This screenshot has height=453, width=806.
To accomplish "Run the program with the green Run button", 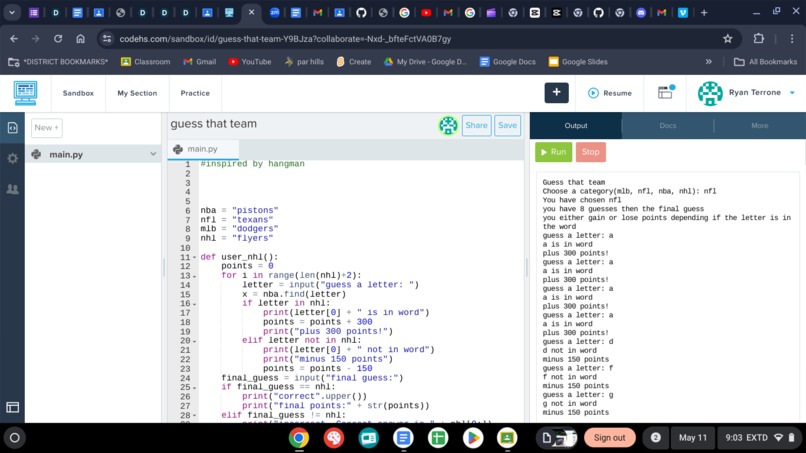I will 554,152.
